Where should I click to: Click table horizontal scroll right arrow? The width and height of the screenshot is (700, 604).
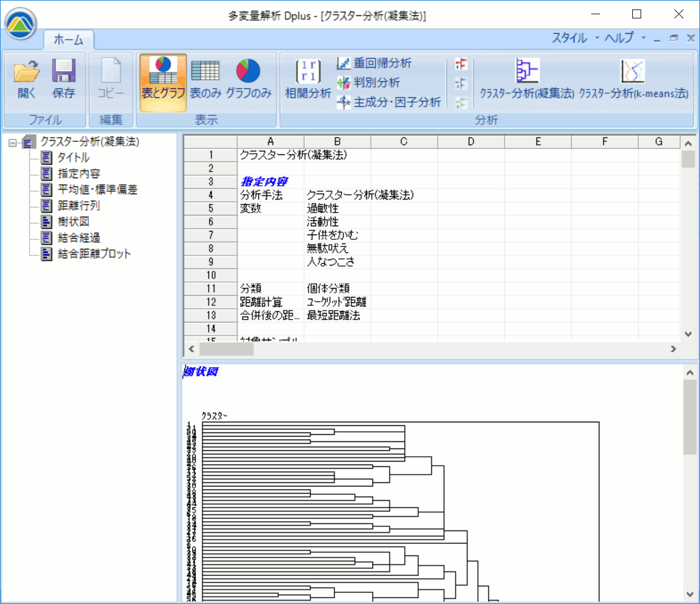pos(673,349)
